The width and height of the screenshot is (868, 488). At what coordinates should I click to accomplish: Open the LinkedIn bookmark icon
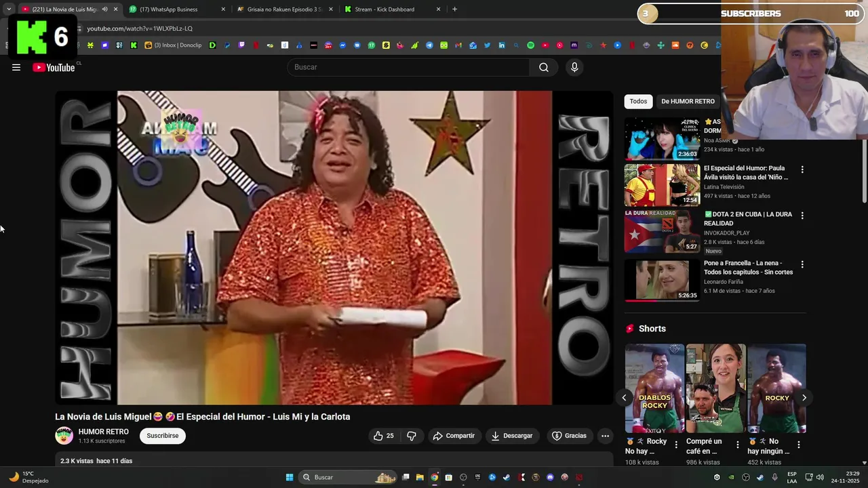[502, 45]
